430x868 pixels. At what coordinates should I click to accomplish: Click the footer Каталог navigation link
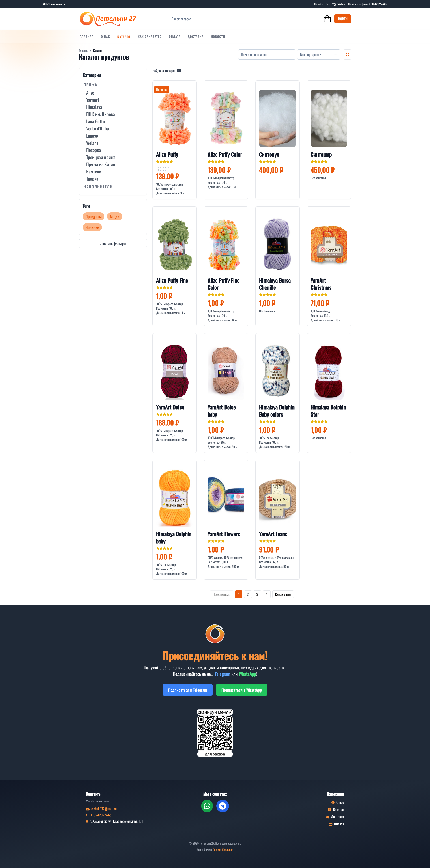336,810
